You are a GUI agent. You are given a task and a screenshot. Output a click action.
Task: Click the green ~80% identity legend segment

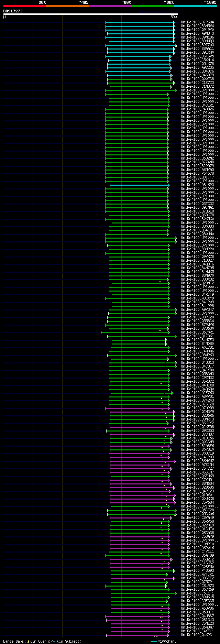[152, 6]
